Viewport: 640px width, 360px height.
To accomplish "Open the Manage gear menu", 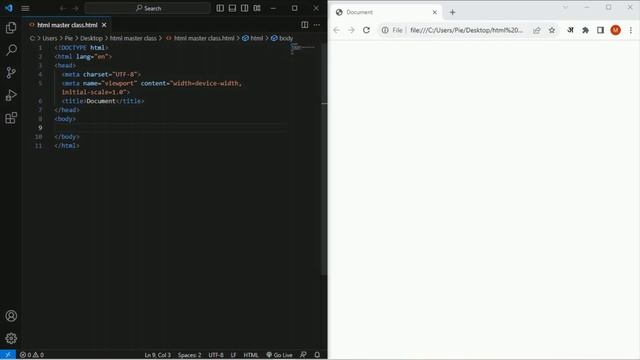I will [x=11, y=338].
